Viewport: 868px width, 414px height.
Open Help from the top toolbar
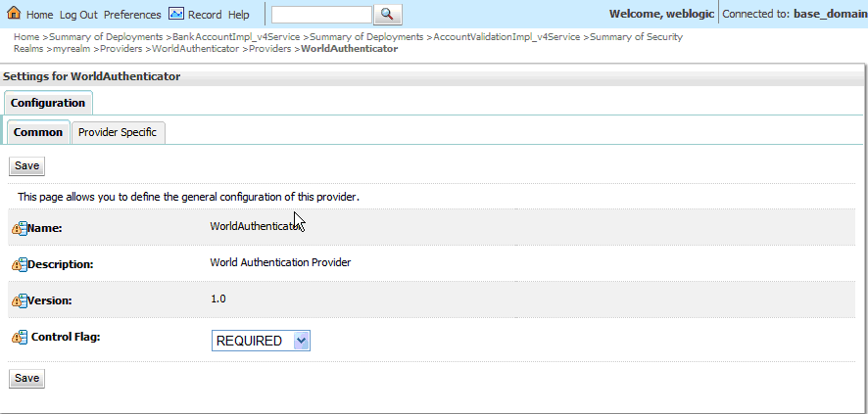pos(239,15)
